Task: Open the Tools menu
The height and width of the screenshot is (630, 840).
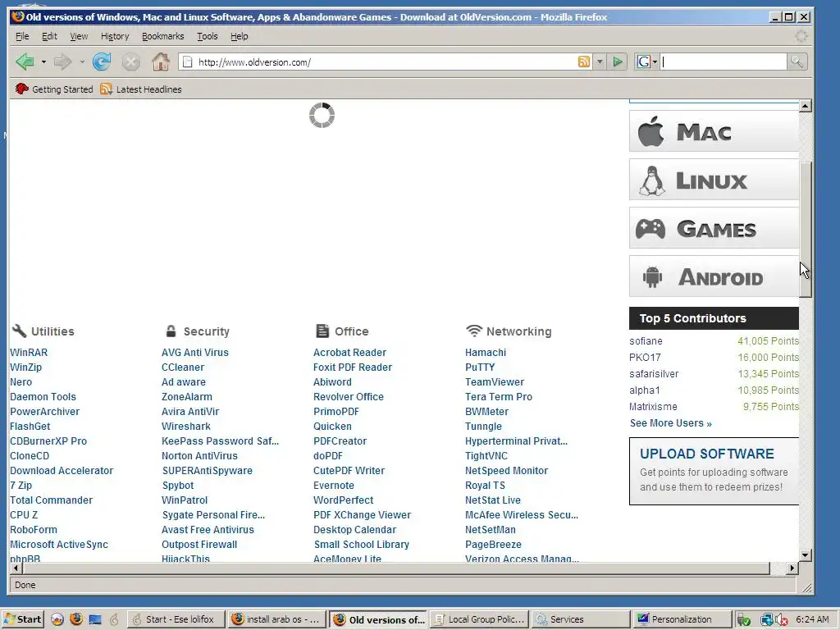Action: coord(207,36)
